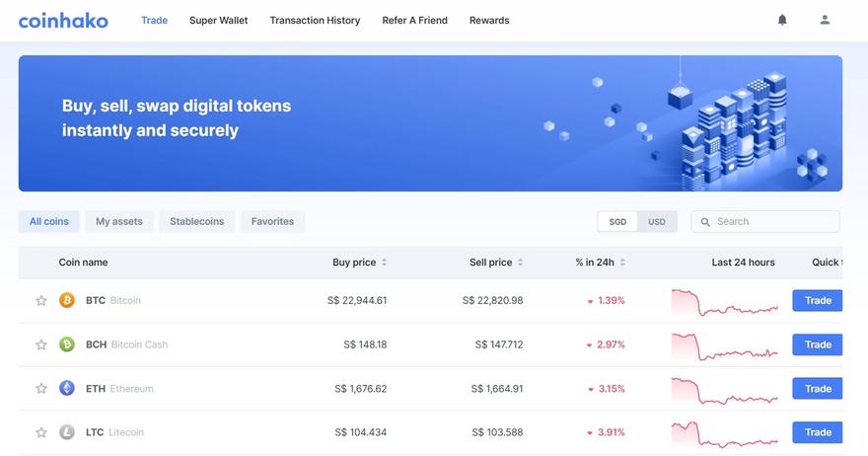Click the ETH Ethereum name label
868x456 pixels.
coord(119,389)
